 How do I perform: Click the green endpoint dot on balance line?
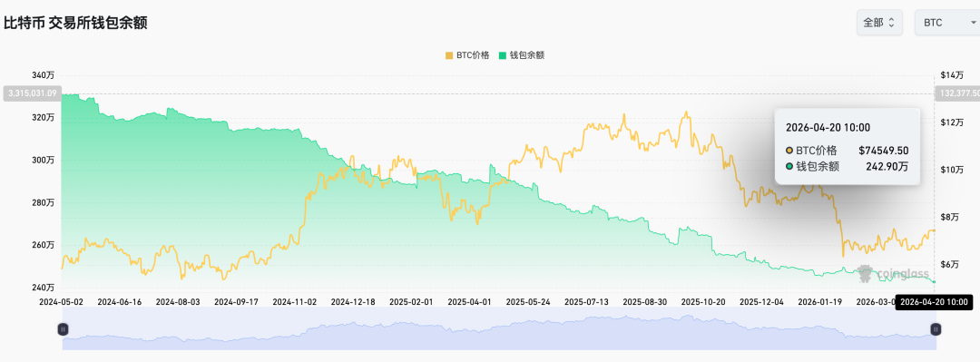(x=935, y=281)
